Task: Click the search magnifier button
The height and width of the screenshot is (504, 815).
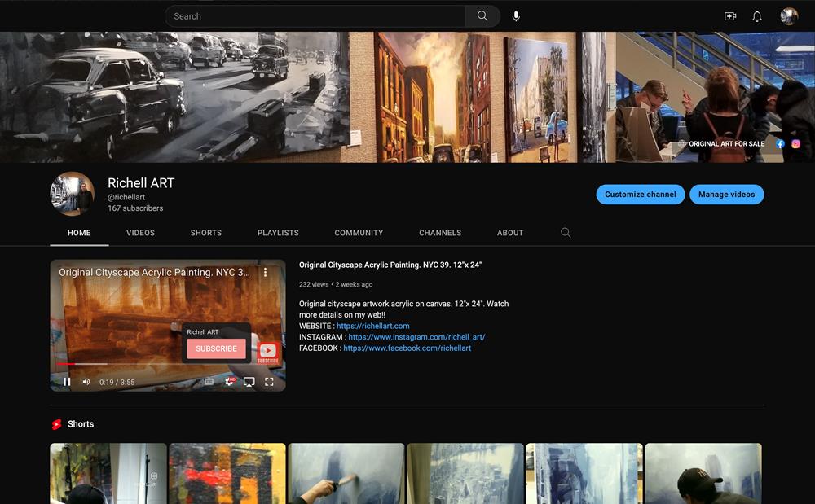Action: click(482, 16)
